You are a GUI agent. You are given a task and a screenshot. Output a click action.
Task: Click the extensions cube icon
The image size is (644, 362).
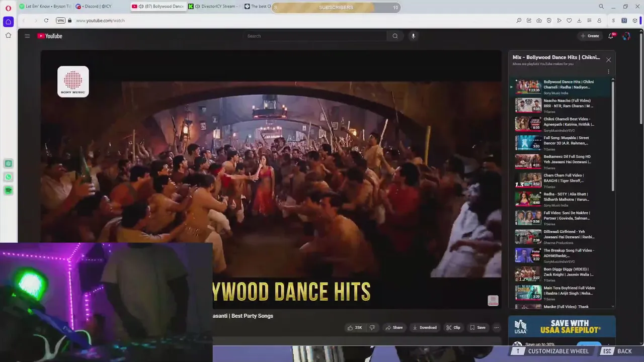click(635, 21)
